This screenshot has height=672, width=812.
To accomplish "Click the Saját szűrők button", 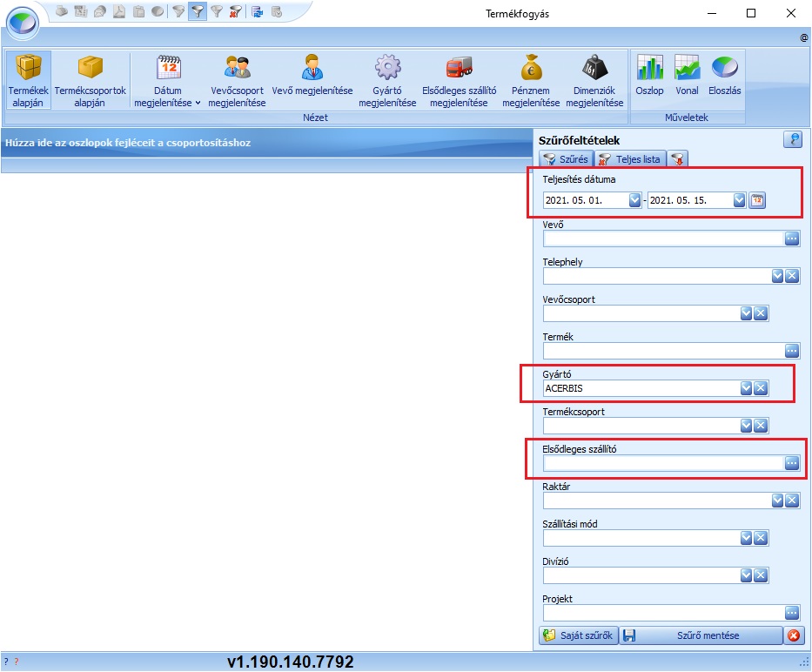I will tap(578, 635).
